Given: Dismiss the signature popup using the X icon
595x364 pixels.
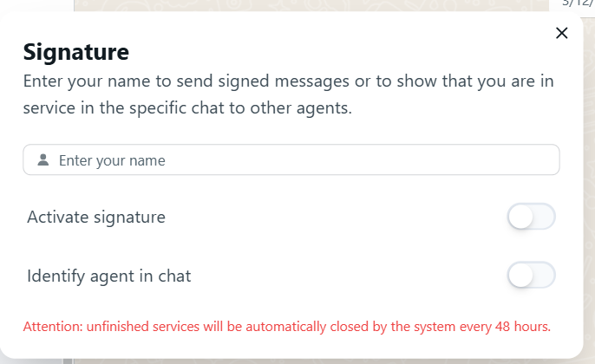Looking at the screenshot, I should pos(561,33).
